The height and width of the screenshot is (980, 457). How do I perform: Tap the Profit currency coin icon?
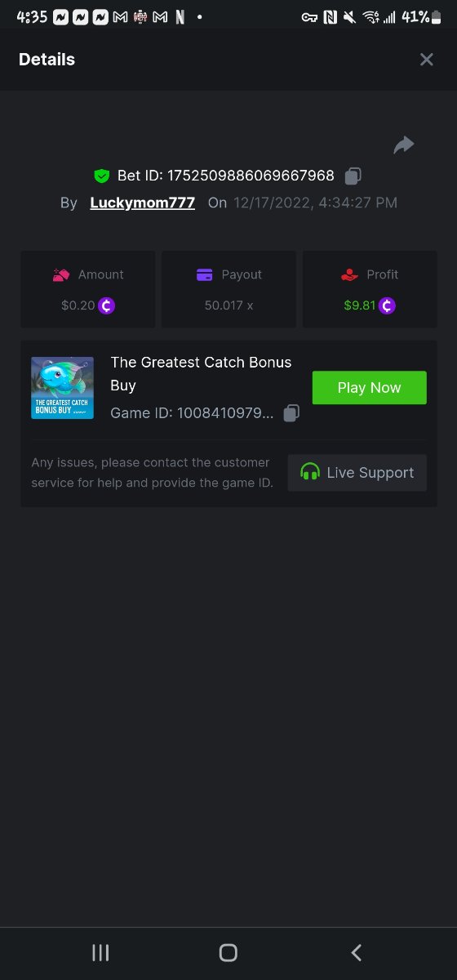pos(388,305)
